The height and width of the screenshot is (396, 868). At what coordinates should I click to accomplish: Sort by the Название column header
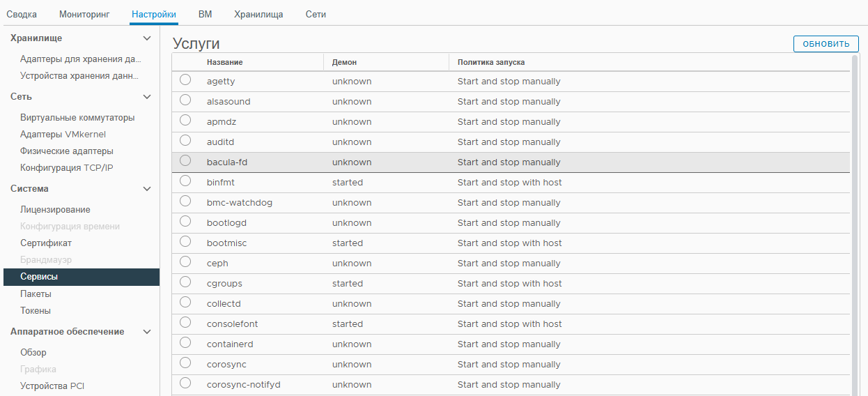point(224,62)
